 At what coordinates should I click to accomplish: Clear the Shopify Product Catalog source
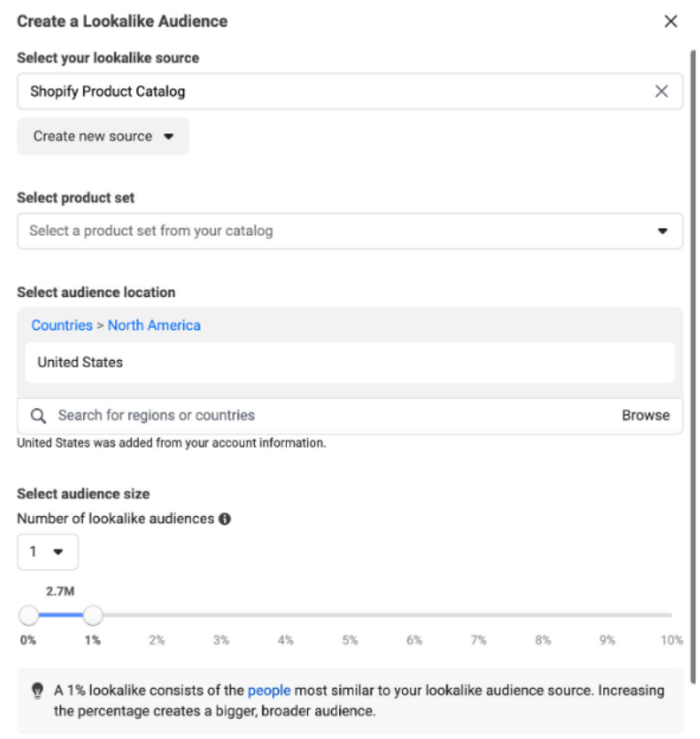[x=662, y=91]
